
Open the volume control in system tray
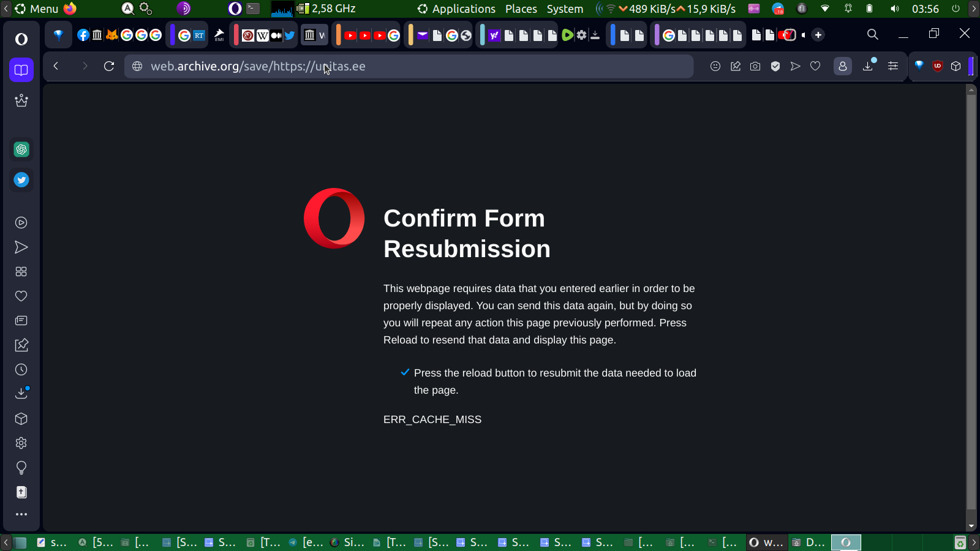[895, 9]
